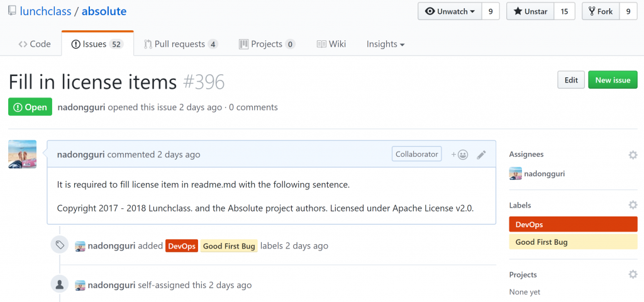Click nadongguri assignee avatar in sidebar
The image size is (644, 302).
tap(516, 174)
